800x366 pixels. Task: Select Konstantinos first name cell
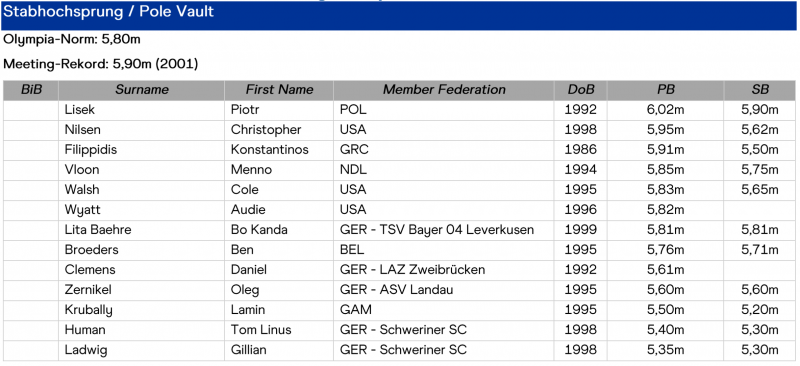tap(279, 150)
